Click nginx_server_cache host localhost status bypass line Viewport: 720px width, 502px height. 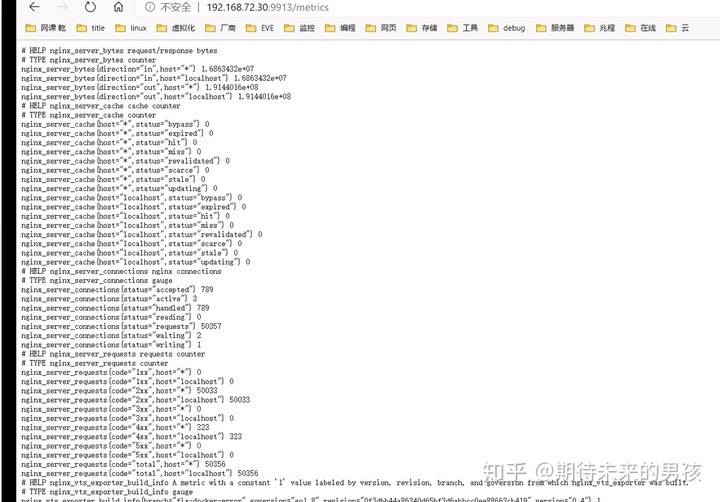click(x=132, y=197)
